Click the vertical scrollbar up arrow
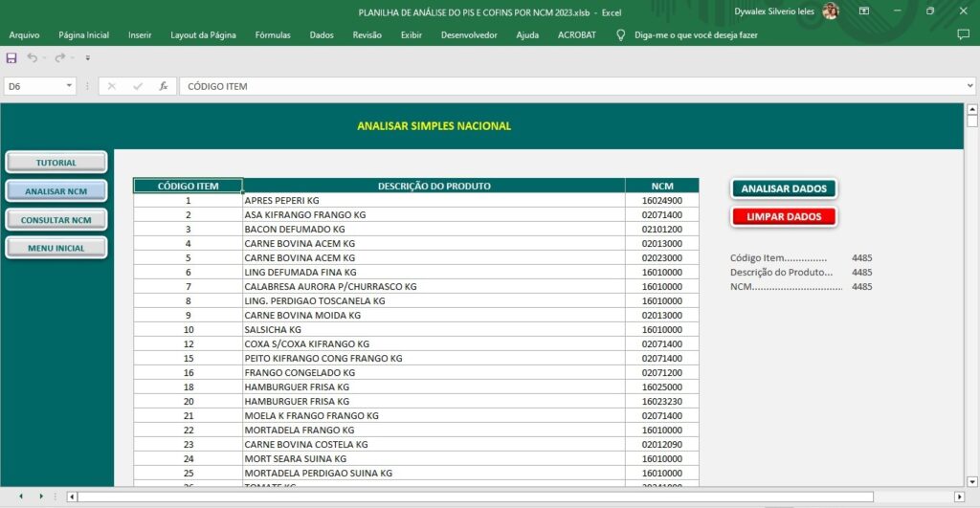The width and height of the screenshot is (980, 508). tap(971, 111)
